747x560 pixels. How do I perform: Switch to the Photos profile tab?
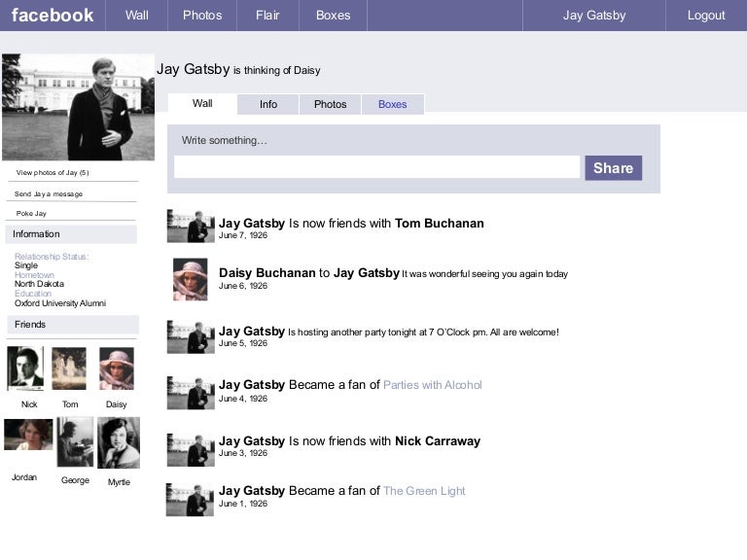click(x=330, y=104)
